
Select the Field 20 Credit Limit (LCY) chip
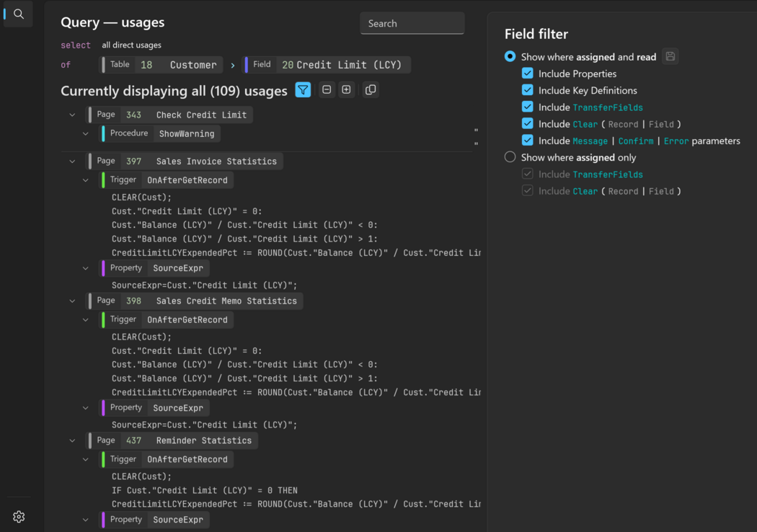[327, 65]
